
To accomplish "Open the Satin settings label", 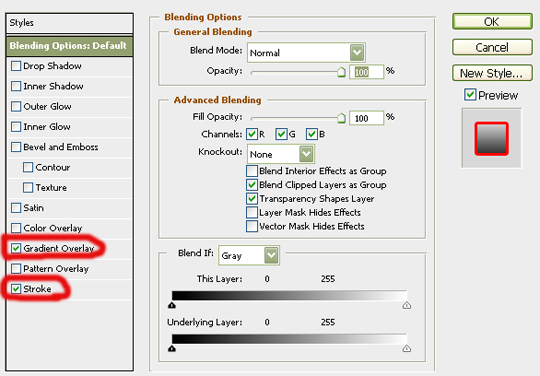I will click(x=33, y=208).
